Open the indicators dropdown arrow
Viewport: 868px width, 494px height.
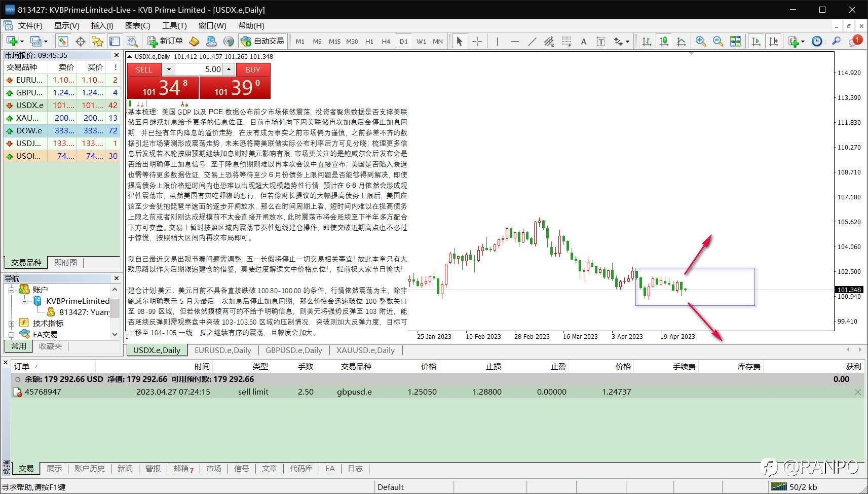[x=803, y=42]
